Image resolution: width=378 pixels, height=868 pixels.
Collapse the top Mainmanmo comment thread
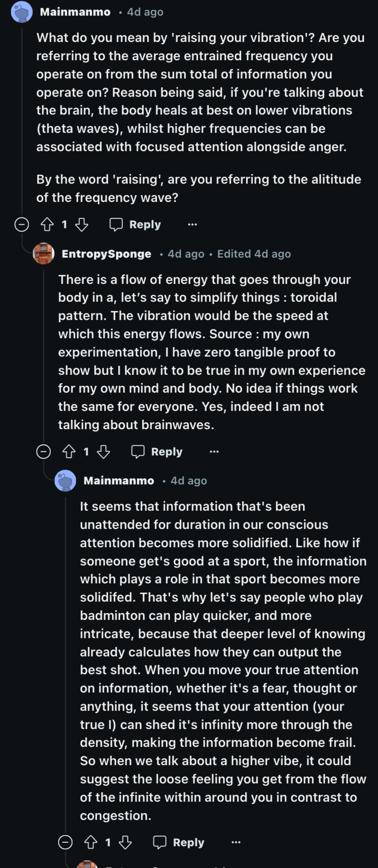(x=22, y=225)
